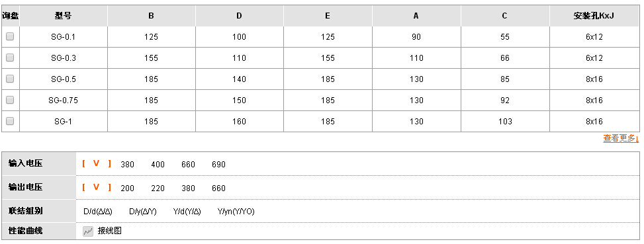Click the 型号 column header
The height and width of the screenshot is (244, 644).
pos(64,16)
